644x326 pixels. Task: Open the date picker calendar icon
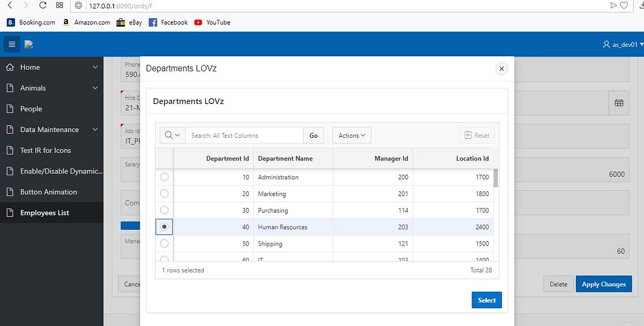click(619, 102)
